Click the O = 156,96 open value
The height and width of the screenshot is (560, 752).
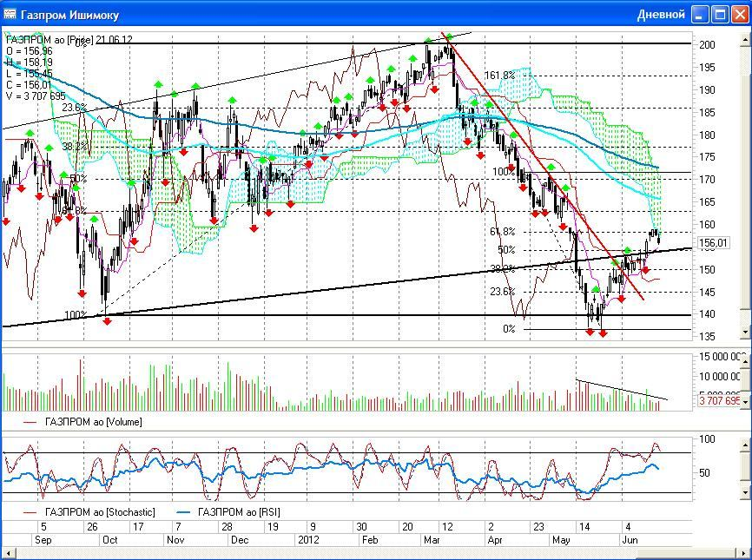[30, 51]
